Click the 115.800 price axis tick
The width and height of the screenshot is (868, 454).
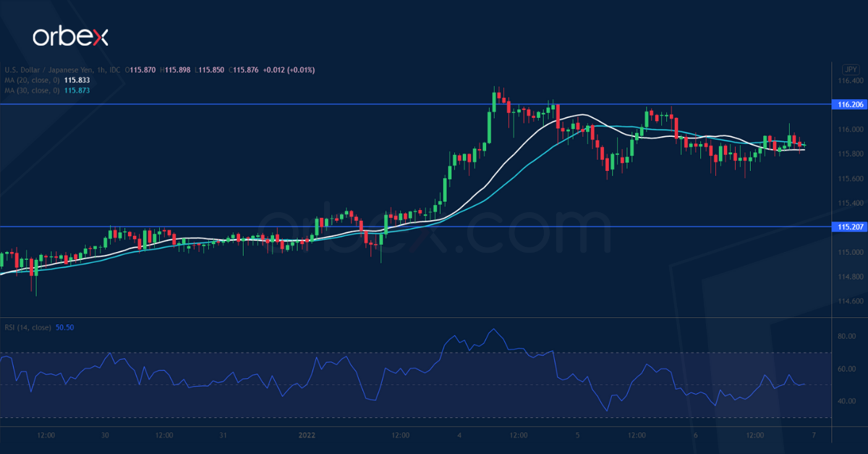point(850,154)
